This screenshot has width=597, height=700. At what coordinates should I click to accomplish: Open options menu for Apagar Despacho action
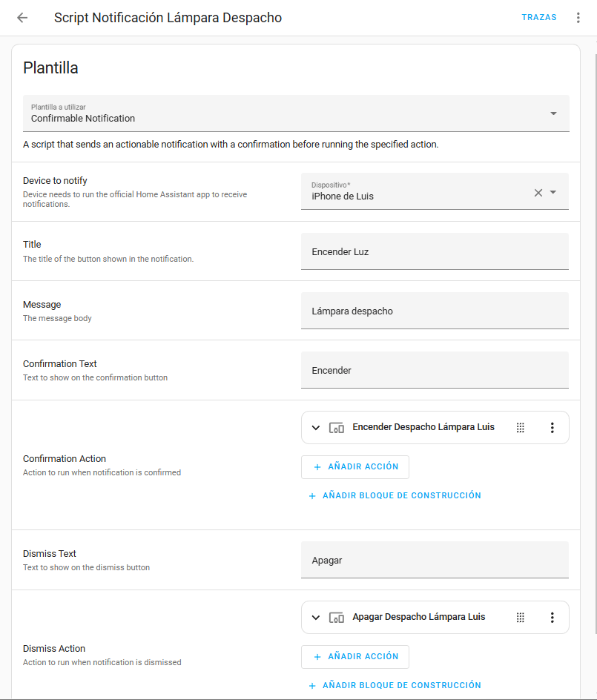pos(552,617)
